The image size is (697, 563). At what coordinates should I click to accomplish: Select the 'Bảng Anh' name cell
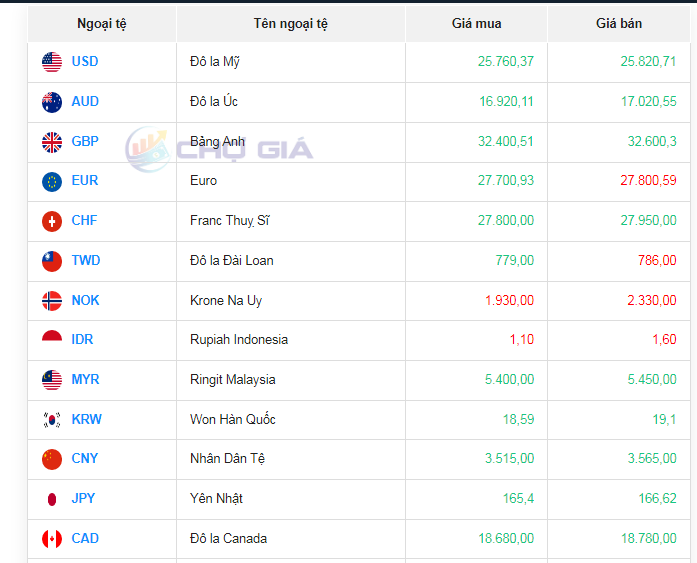click(291, 142)
